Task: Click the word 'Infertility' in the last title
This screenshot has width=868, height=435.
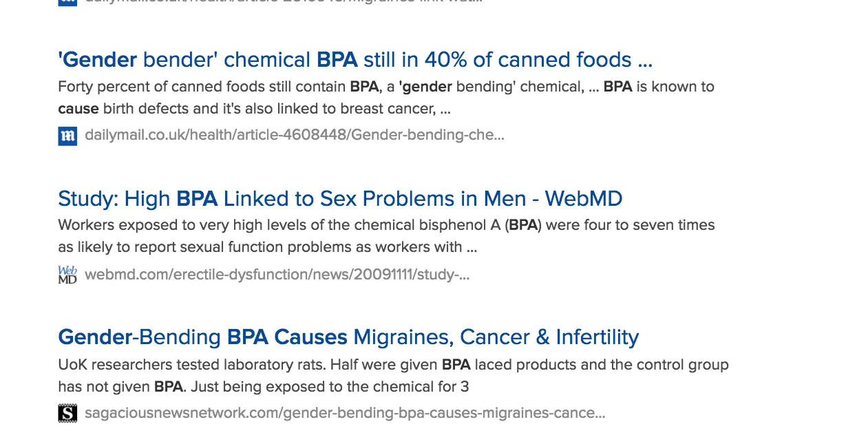Action: [x=597, y=337]
